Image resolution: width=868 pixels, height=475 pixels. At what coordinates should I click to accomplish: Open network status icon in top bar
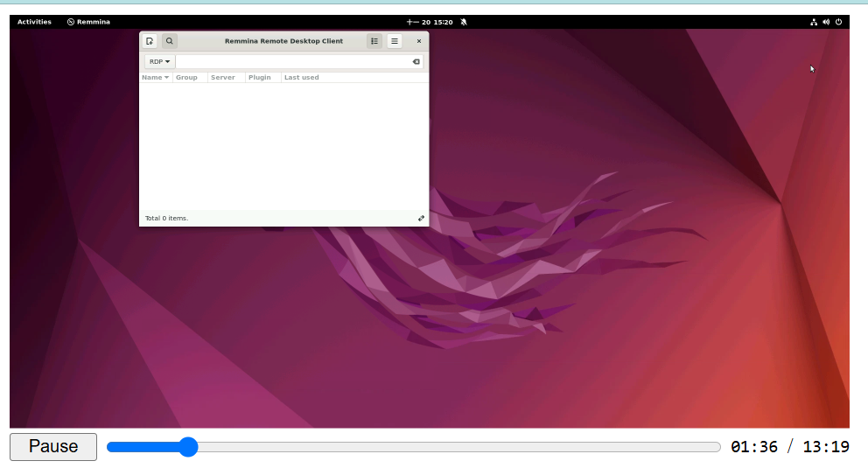814,22
